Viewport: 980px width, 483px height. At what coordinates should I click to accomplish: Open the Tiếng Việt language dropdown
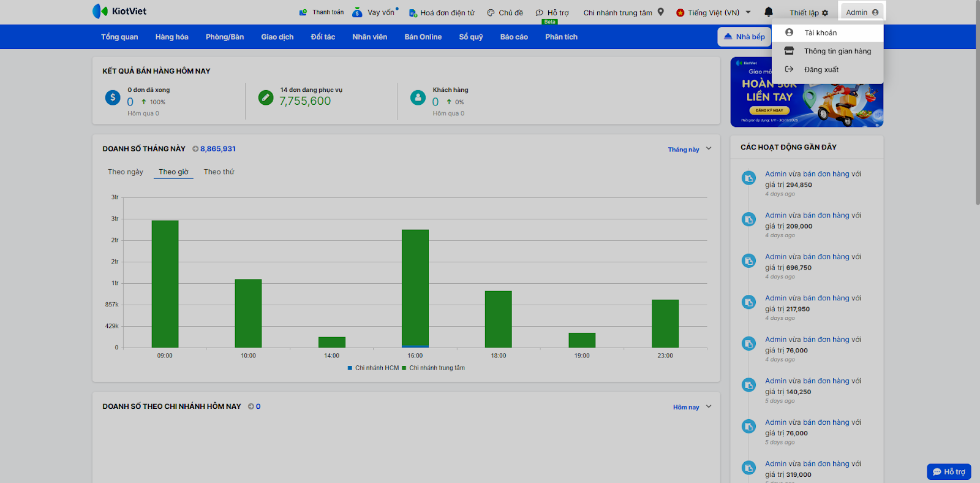click(x=714, y=12)
